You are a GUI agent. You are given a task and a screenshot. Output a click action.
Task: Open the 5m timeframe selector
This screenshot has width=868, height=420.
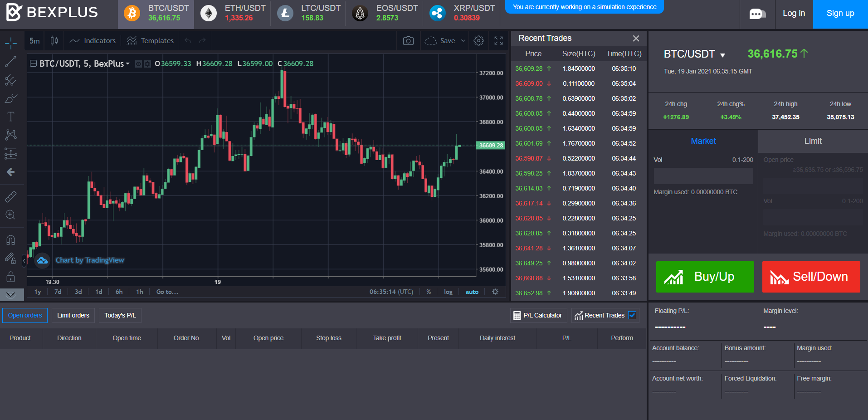34,41
